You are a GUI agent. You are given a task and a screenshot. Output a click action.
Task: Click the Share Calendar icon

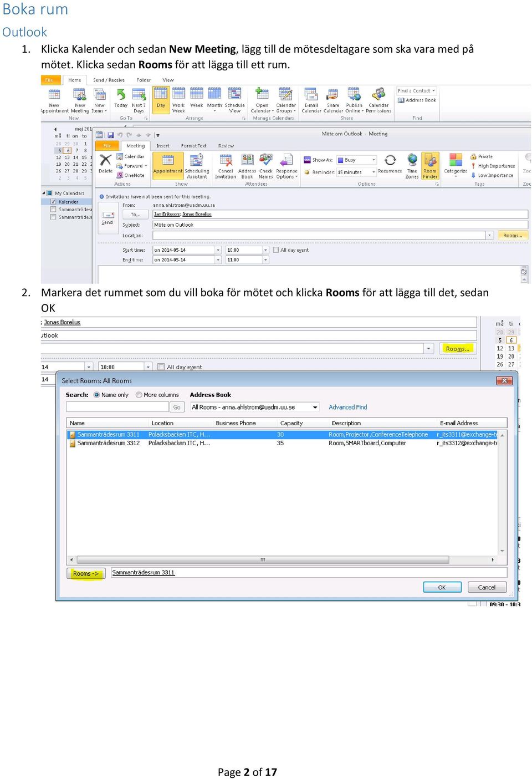click(333, 101)
